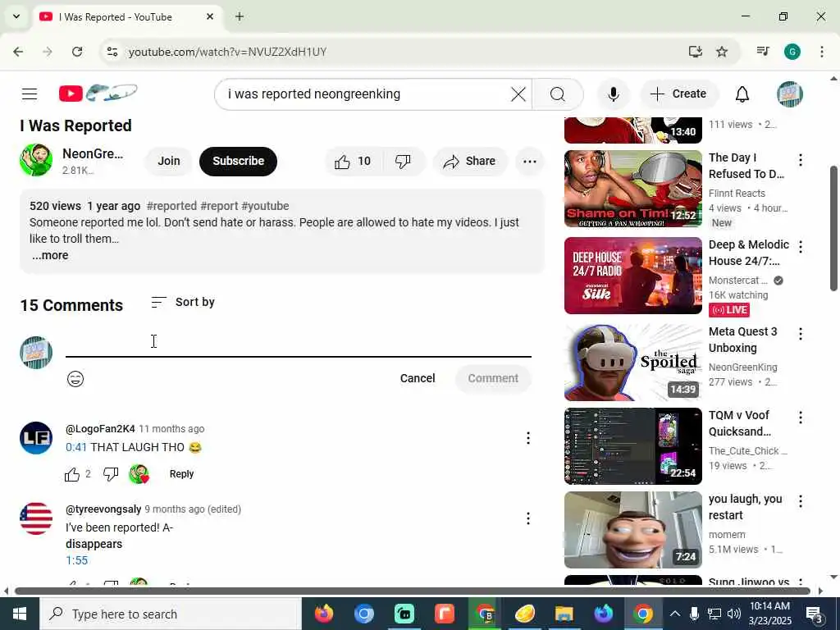This screenshot has height=630, width=840.
Task: Click the magnifier search button
Action: [x=558, y=94]
